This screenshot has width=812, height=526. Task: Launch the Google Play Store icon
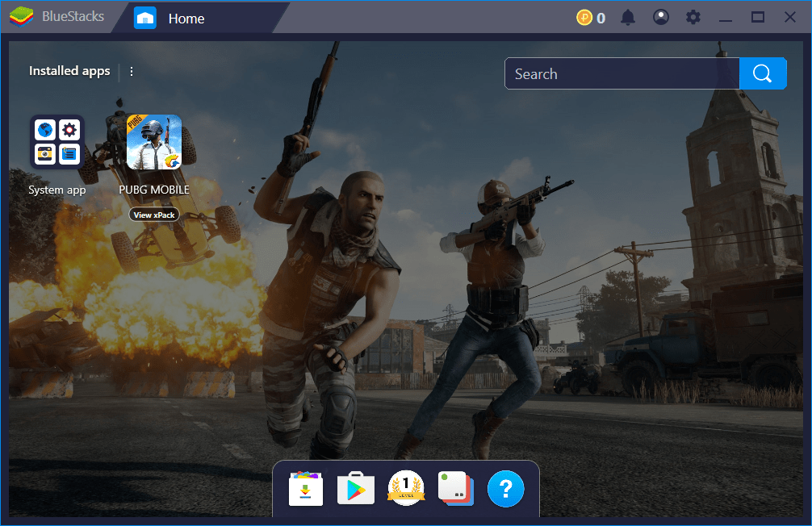point(356,488)
